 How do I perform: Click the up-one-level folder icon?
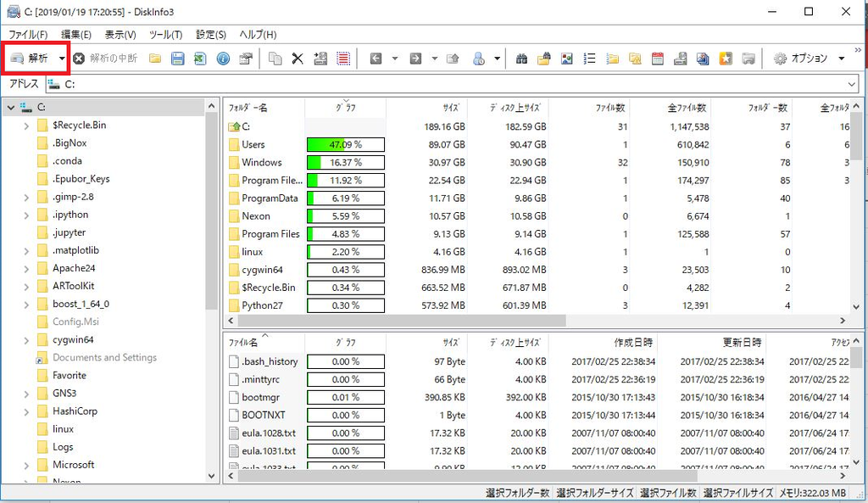coord(453,59)
